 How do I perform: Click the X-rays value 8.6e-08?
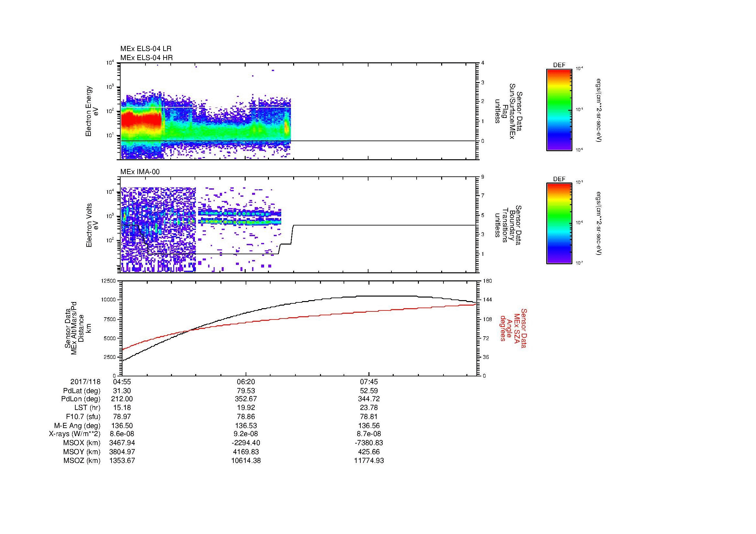point(122,434)
